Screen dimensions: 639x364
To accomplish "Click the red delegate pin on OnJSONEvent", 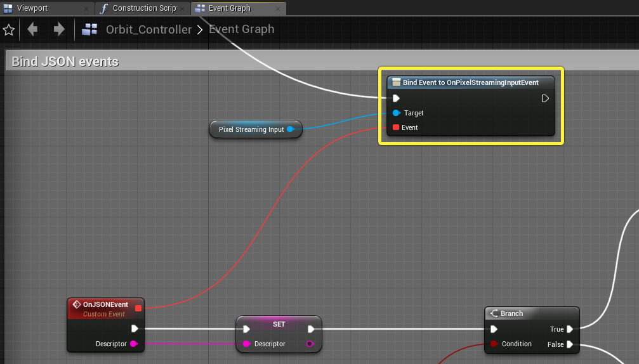I will [x=138, y=308].
